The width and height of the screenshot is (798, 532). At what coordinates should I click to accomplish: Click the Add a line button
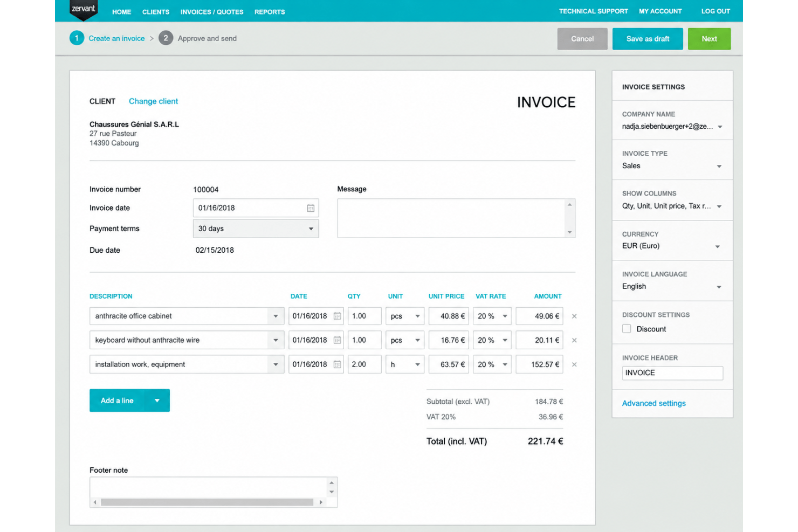[x=117, y=400]
